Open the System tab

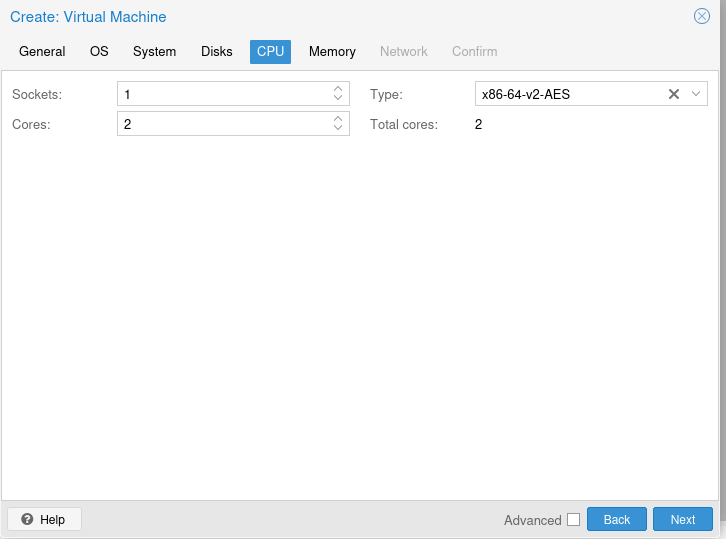(x=154, y=51)
